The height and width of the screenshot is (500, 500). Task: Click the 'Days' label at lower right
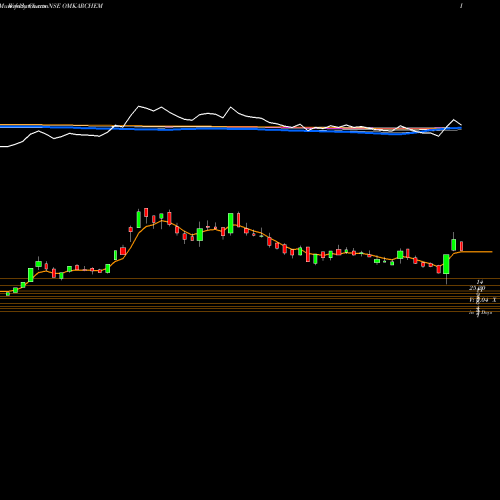pos(486,313)
